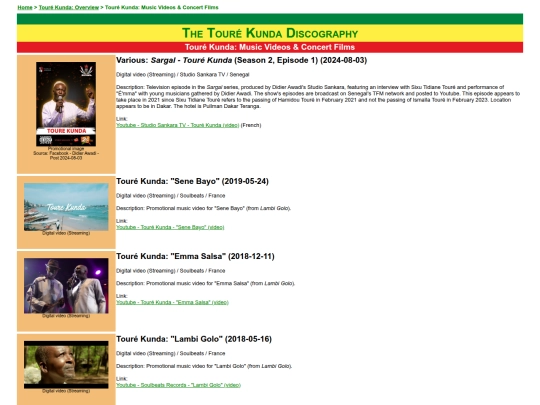Screen dimensions: 540x405
Task: Click the Lambi Golo promotional video description
Action: [x=204, y=366]
